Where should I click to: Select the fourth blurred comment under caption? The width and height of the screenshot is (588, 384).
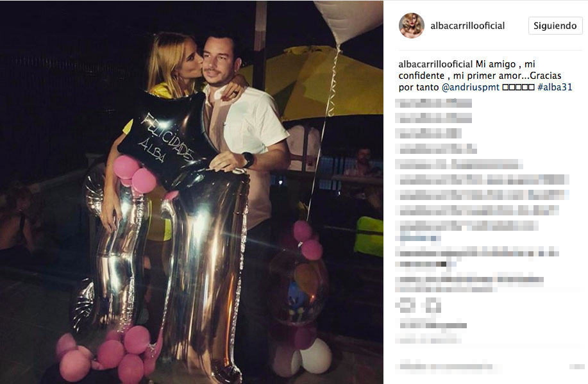(436, 149)
